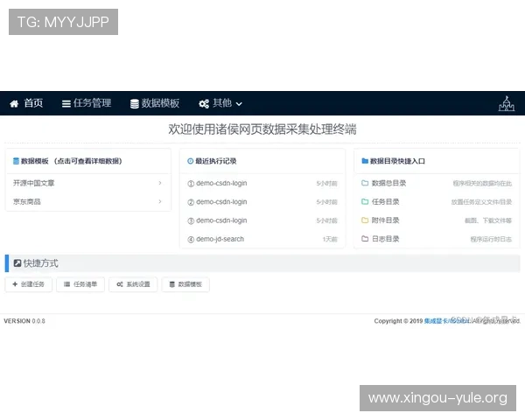
Task: Open 数据模板 in navbar
Action: pos(155,103)
